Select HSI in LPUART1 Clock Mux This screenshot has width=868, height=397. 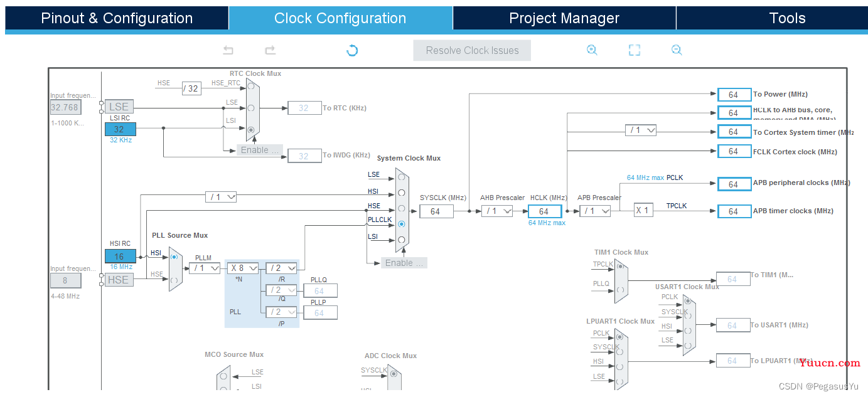pyautogui.click(x=620, y=366)
